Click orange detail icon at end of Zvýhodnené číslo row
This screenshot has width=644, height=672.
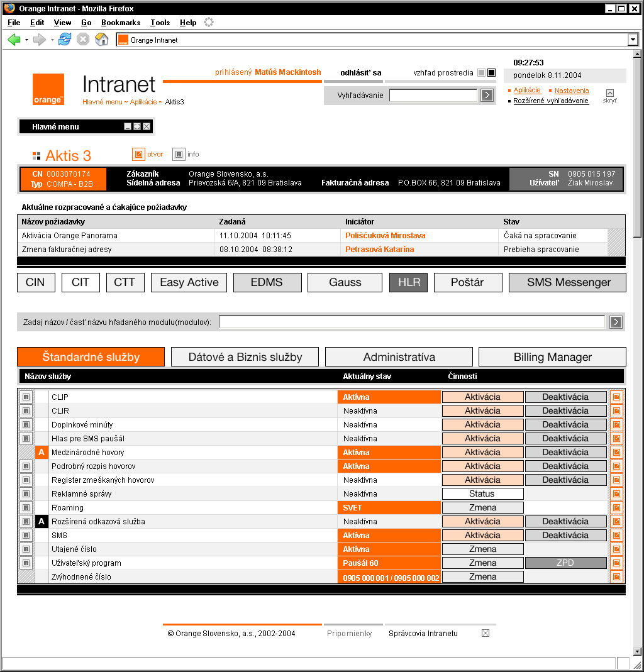[616, 577]
